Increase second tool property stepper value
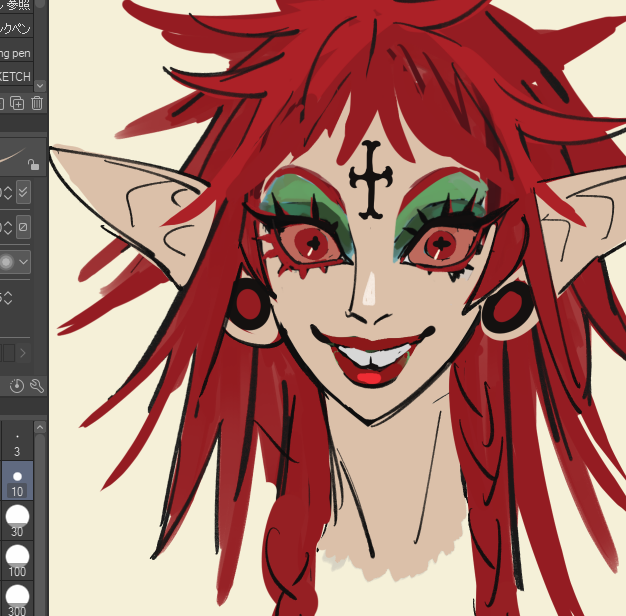Viewport: 626px width, 616px height. pos(8,224)
